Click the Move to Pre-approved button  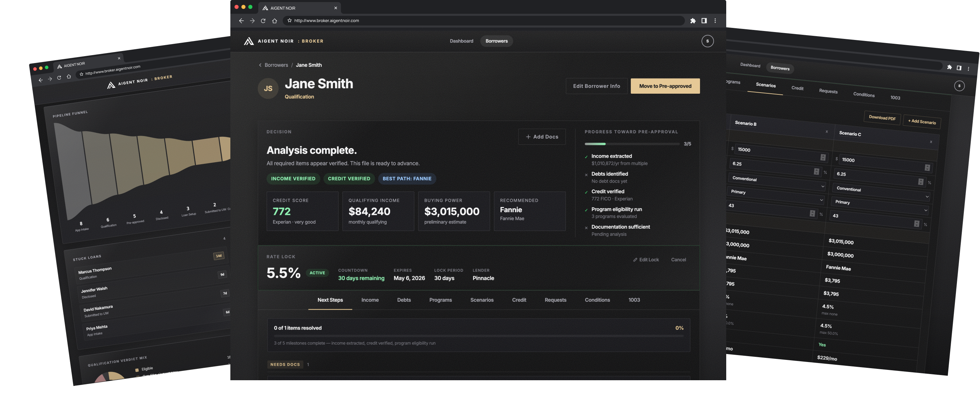pyautogui.click(x=665, y=86)
